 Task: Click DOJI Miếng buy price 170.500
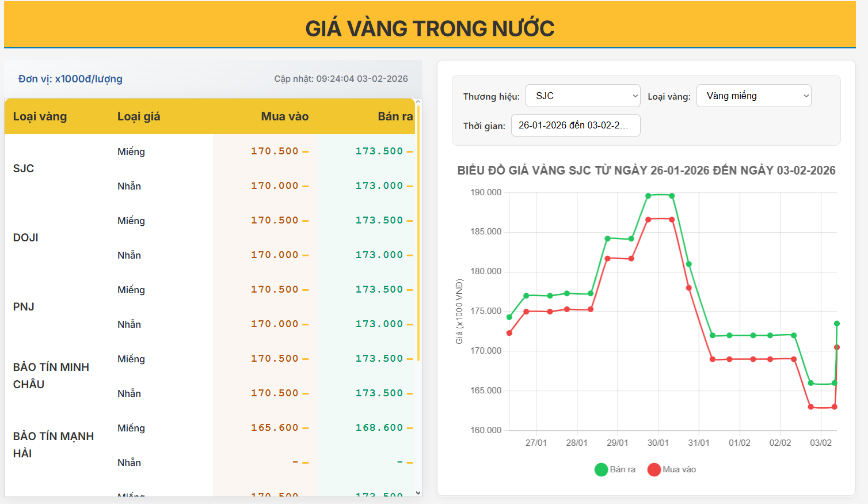(x=275, y=220)
